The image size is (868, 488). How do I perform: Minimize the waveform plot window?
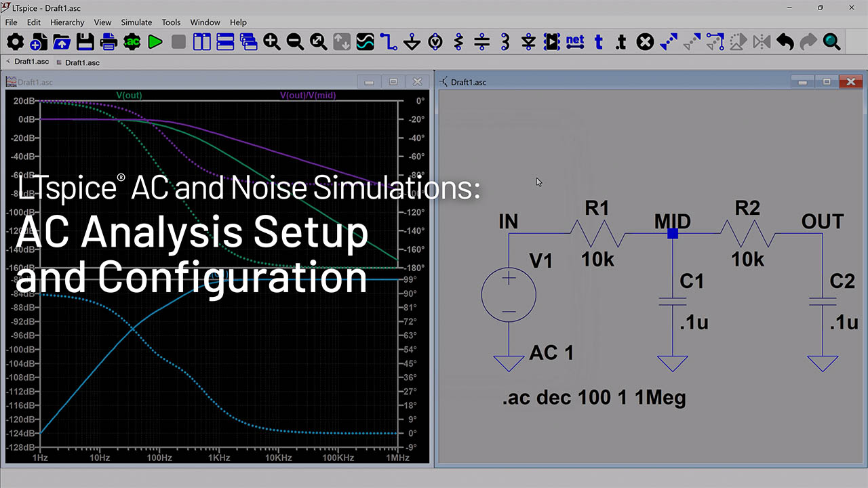coord(369,82)
